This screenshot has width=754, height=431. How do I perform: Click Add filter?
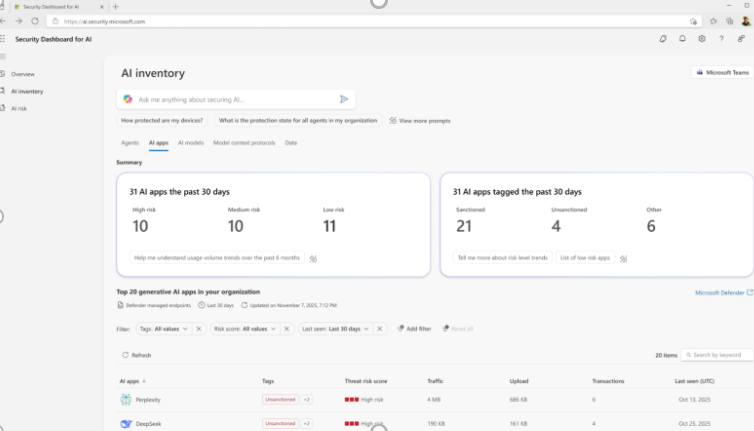pos(414,329)
